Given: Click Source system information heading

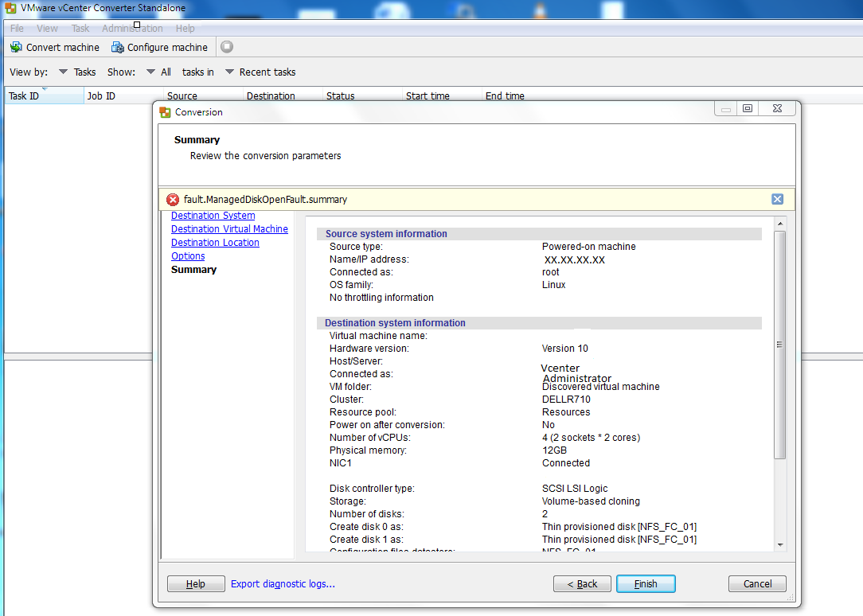Looking at the screenshot, I should click(x=386, y=234).
